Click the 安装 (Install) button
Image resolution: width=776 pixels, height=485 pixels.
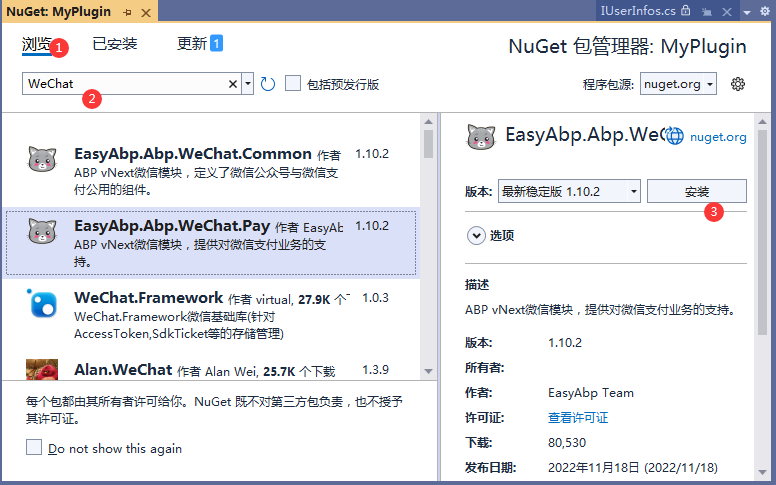(697, 191)
